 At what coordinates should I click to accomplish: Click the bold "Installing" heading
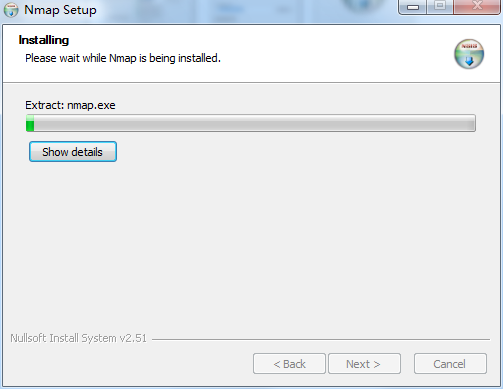point(44,40)
